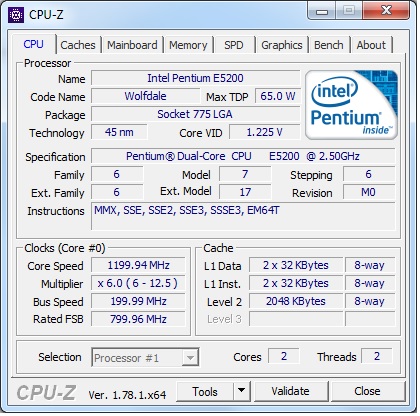
Task: Click the Threads count field
Action: [377, 356]
